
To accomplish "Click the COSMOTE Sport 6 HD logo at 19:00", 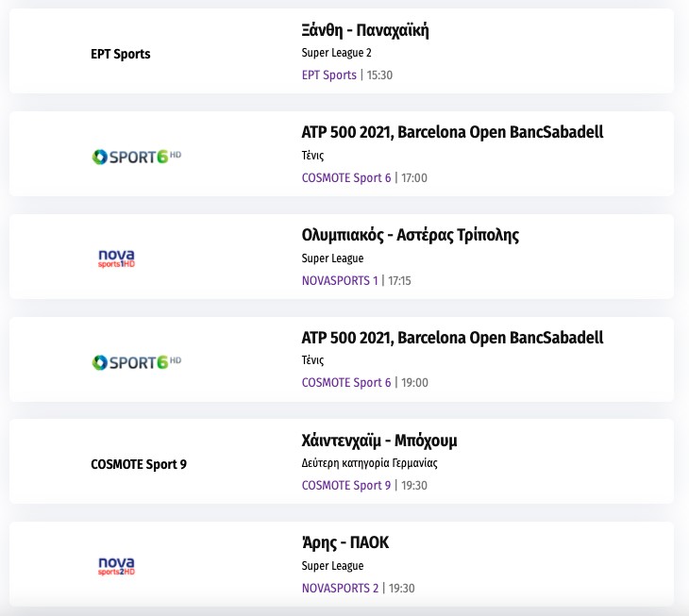I will coord(136,360).
